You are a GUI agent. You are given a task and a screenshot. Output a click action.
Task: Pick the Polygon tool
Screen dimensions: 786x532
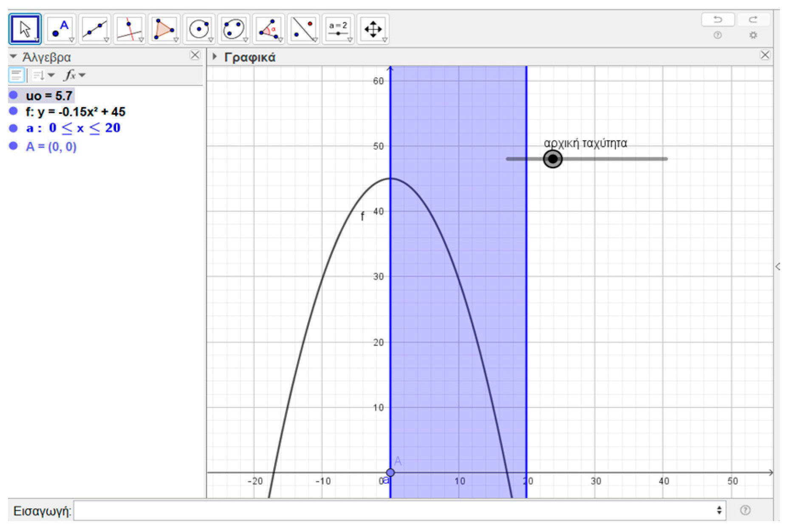pyautogui.click(x=164, y=29)
